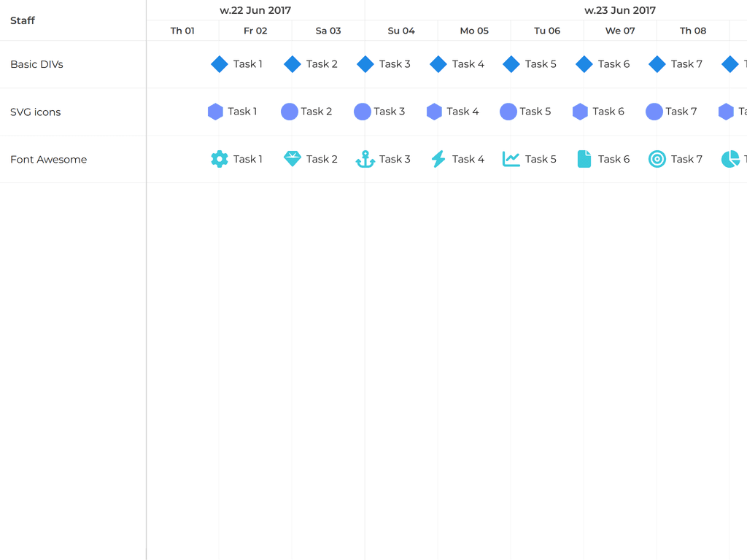Click the w.22 Jun 2017 week header

pos(255,10)
